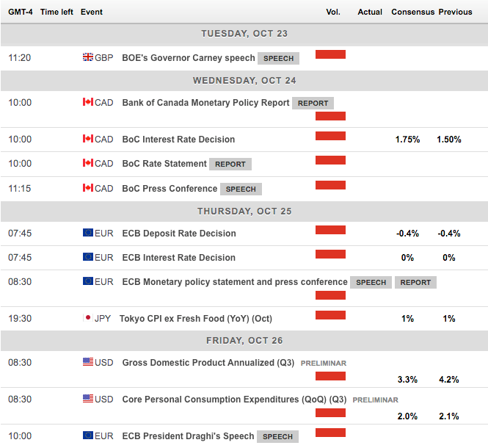Click the SPEECH badge beside ECB President Draghi's Speech
Screen dimensions: 488x448
pos(277,436)
